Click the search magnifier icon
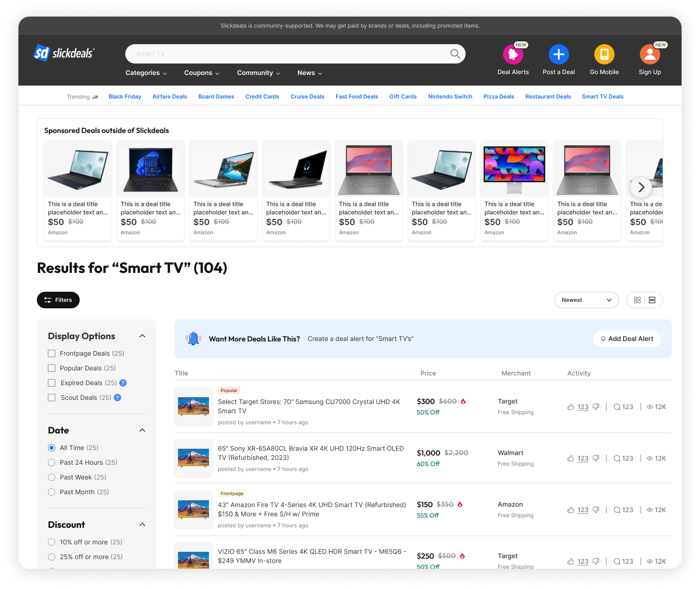The height and width of the screenshot is (589, 700). tap(455, 54)
